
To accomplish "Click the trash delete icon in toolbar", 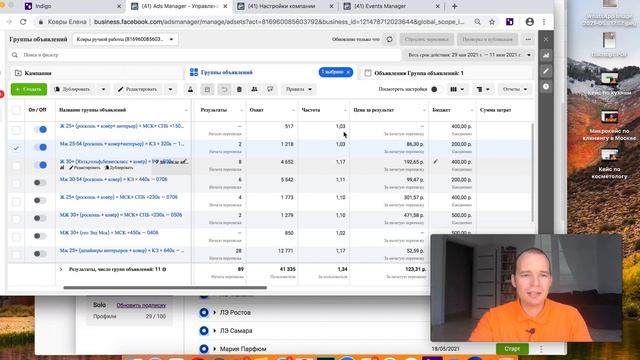I will 239,89.
